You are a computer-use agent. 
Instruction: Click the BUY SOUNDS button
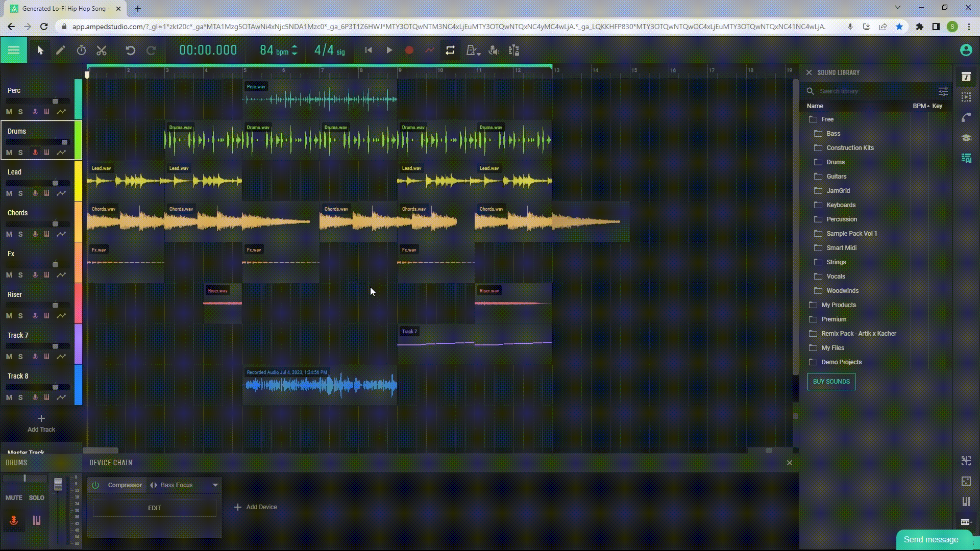coord(831,382)
